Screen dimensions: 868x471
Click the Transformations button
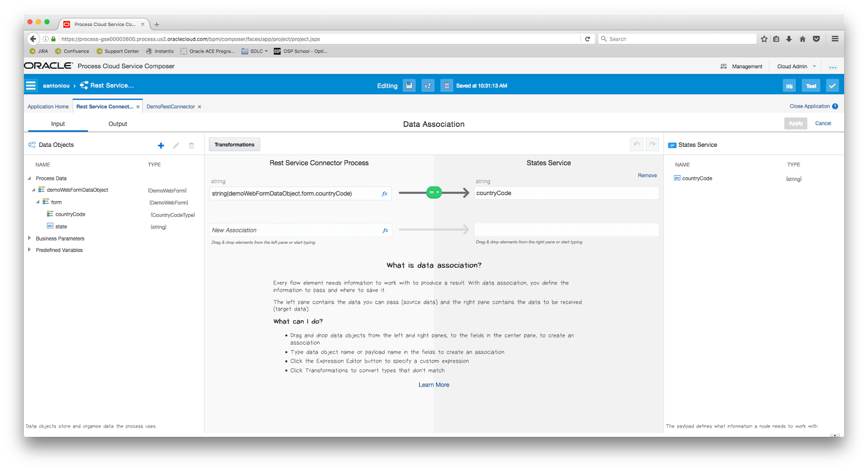click(x=234, y=145)
